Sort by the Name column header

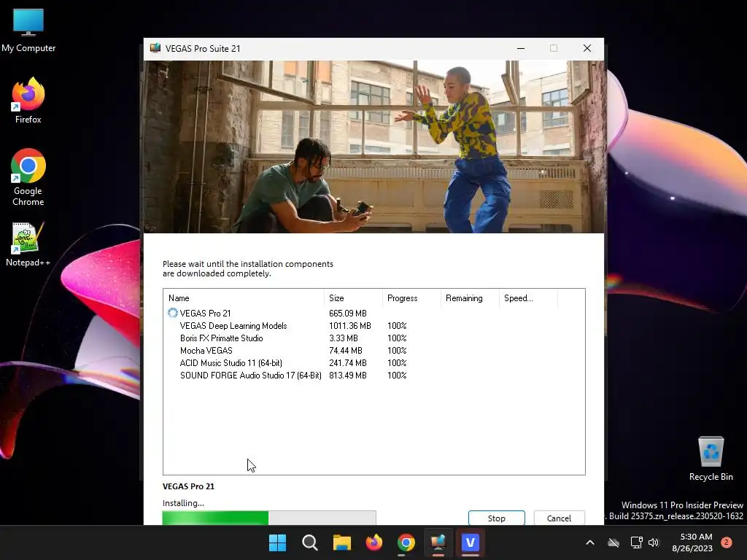tap(244, 298)
